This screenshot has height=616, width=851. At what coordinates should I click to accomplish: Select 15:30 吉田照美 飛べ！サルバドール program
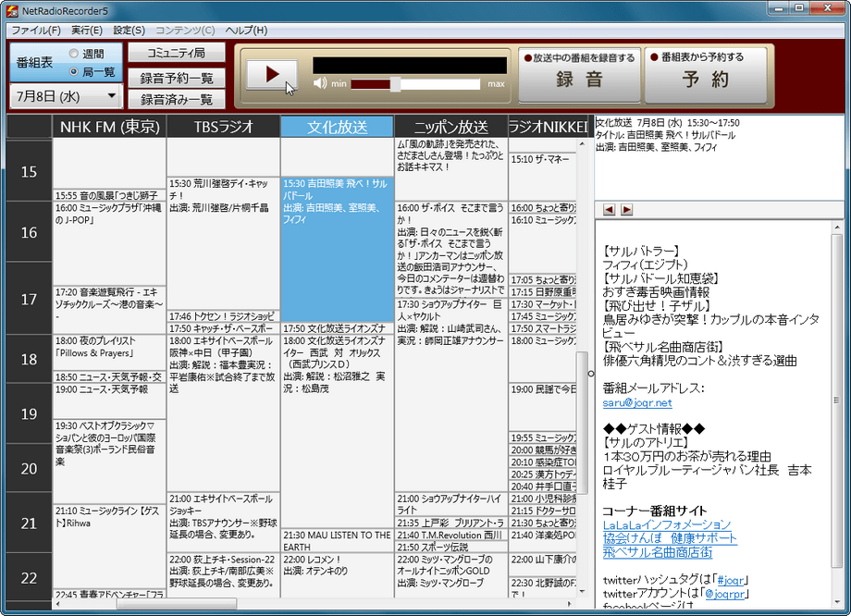(x=337, y=250)
